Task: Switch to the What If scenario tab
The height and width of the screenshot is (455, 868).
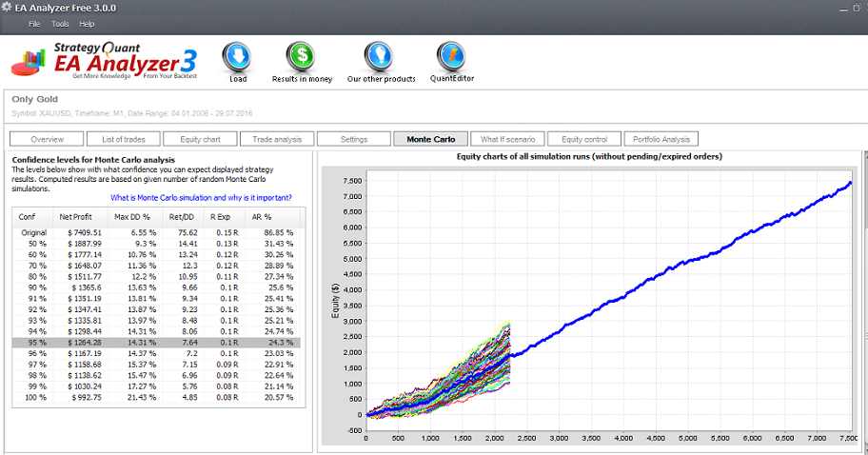Action: (x=507, y=139)
